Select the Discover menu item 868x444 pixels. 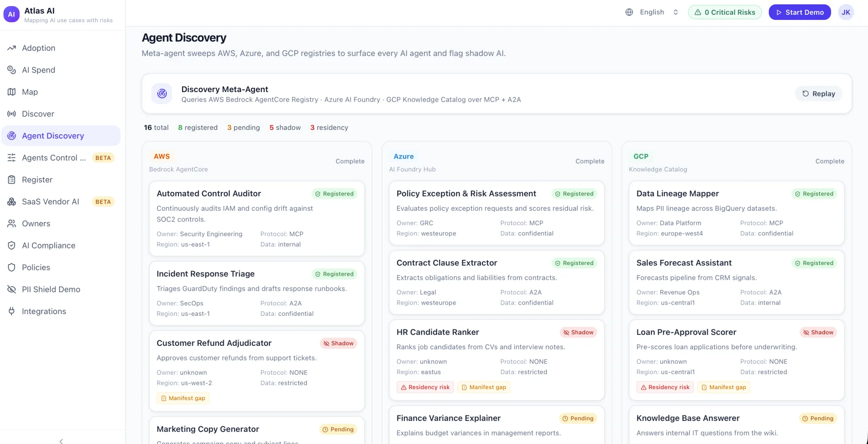click(x=61, y=114)
